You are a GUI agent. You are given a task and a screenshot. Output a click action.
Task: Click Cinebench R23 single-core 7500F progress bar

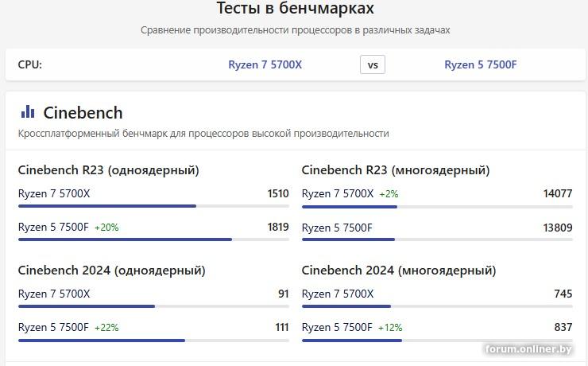pos(153,239)
